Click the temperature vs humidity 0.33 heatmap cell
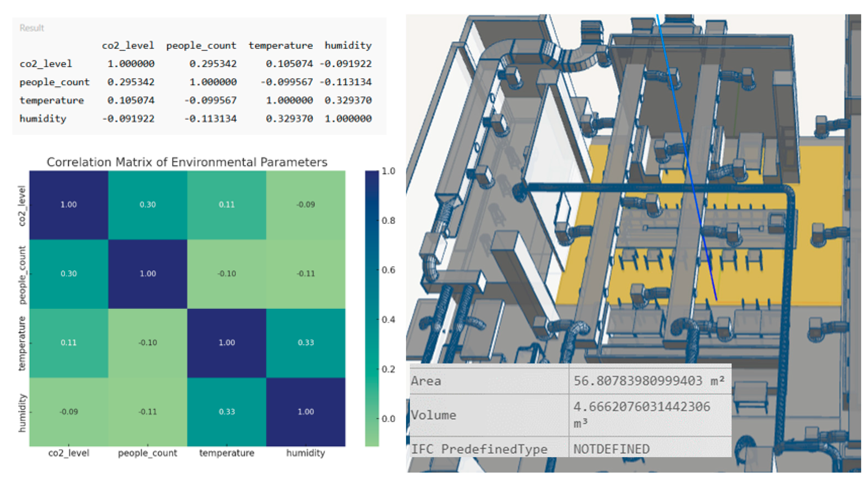Image resolution: width=868 pixels, height=487 pixels. click(305, 342)
